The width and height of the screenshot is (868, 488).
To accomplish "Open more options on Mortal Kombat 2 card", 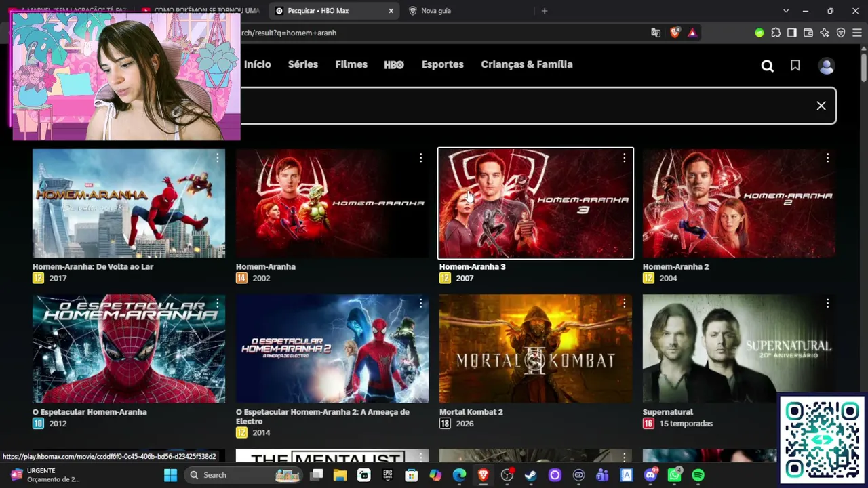I will (624, 303).
